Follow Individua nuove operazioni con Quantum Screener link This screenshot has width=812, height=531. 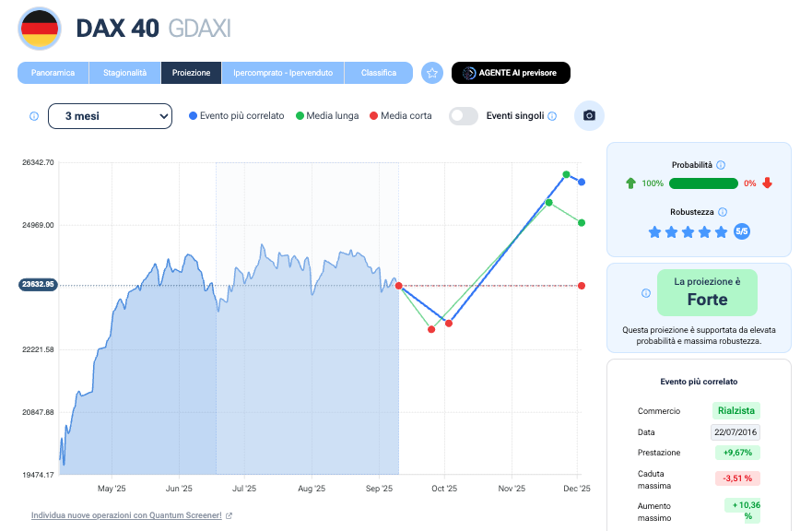[126, 515]
